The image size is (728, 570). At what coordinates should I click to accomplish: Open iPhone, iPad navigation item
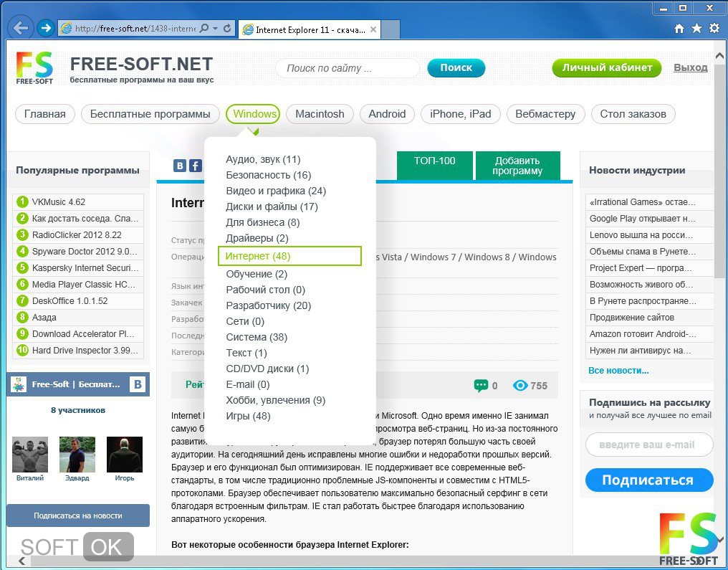(461, 114)
